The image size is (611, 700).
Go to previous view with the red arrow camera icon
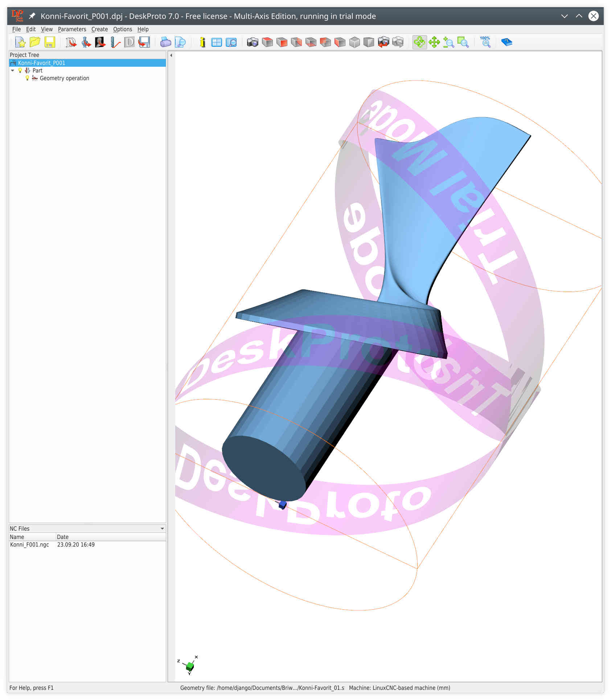[384, 42]
